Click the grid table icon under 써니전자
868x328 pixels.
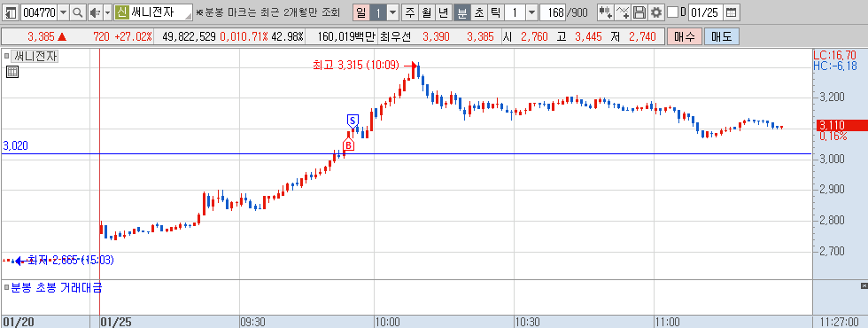coord(12,72)
